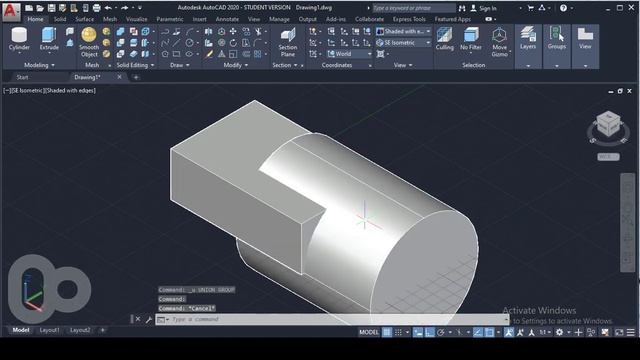The image size is (640, 360).
Task: Open the Annotate ribbon tab
Action: [227, 19]
